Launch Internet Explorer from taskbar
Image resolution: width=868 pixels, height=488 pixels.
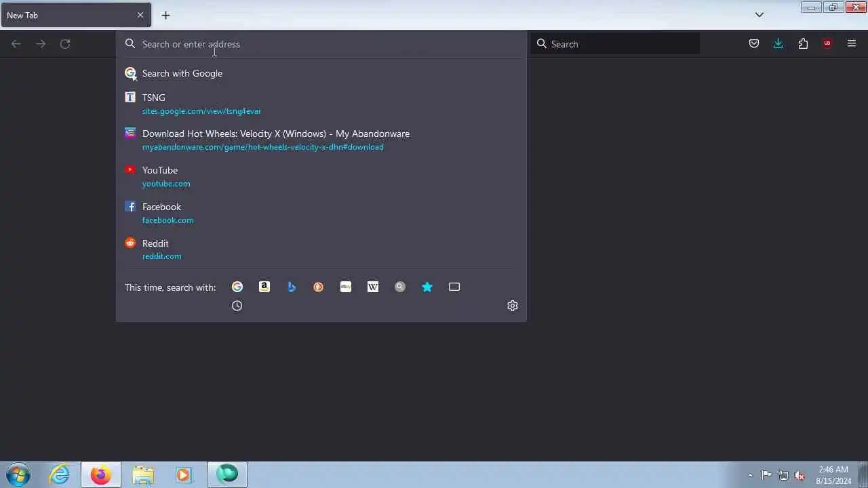60,474
